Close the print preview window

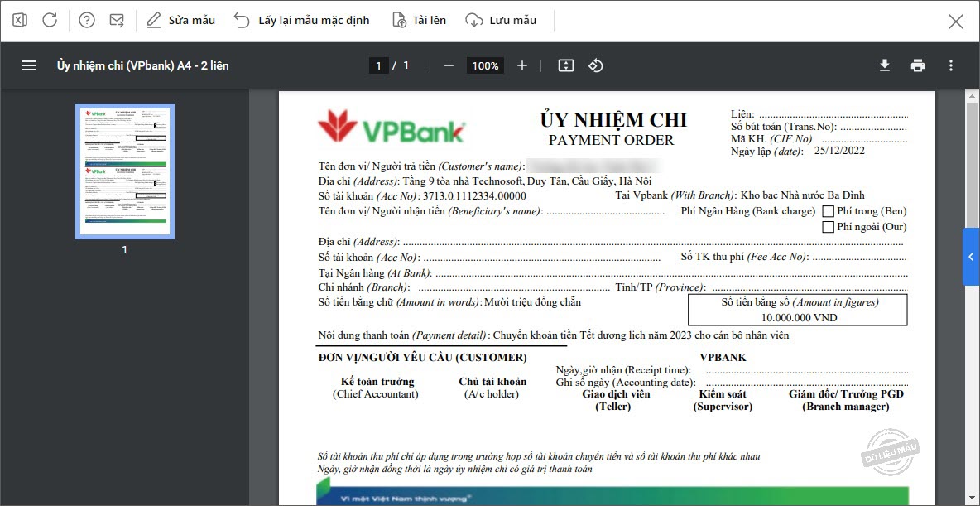pyautogui.click(x=956, y=22)
